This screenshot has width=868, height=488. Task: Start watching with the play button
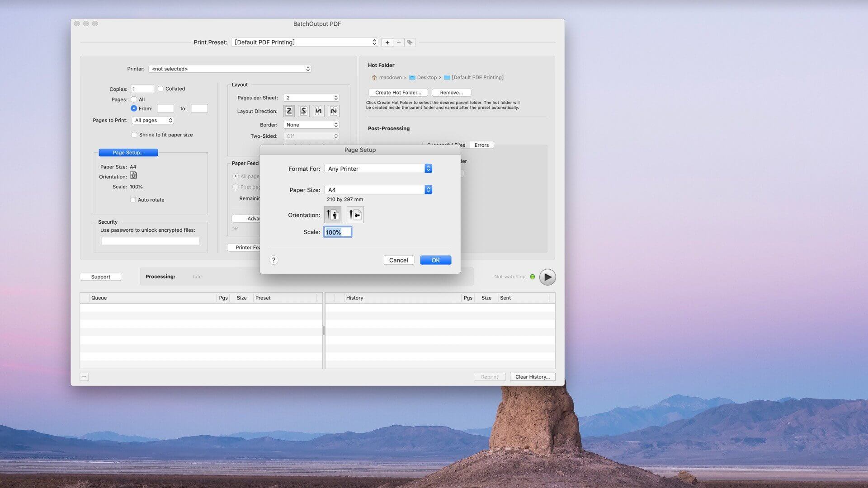(x=547, y=277)
